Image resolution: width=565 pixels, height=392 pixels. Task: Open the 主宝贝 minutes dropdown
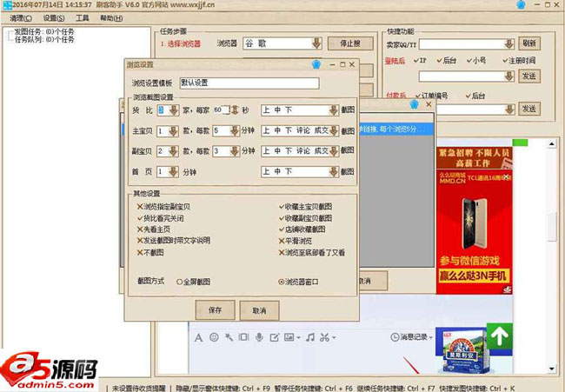click(235, 131)
